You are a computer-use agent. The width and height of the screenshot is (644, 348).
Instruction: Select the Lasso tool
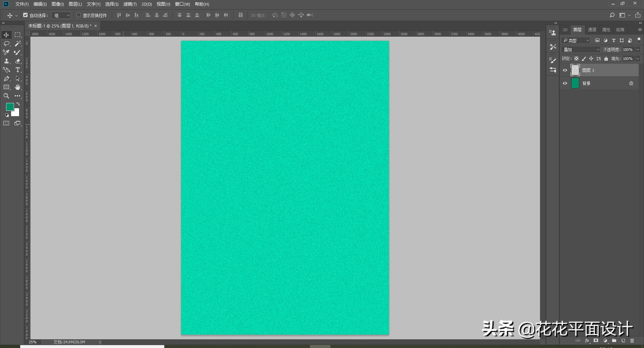click(x=6, y=44)
